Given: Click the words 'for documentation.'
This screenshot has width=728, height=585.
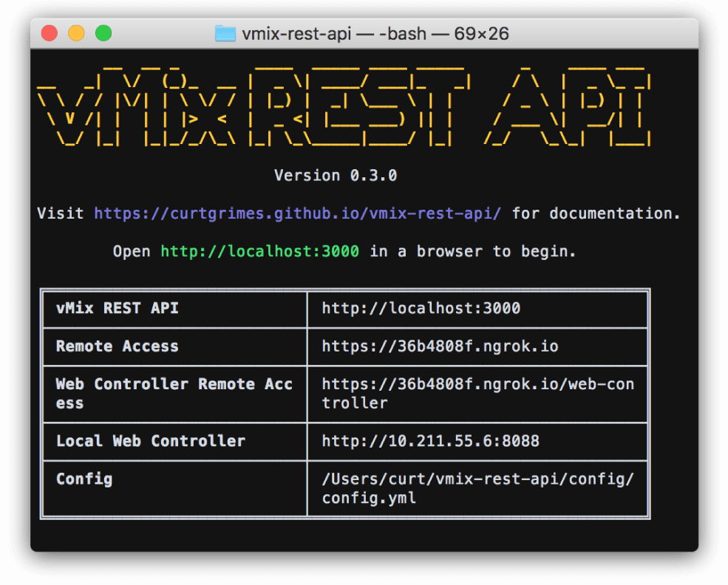Looking at the screenshot, I should pyautogui.click(x=596, y=213).
